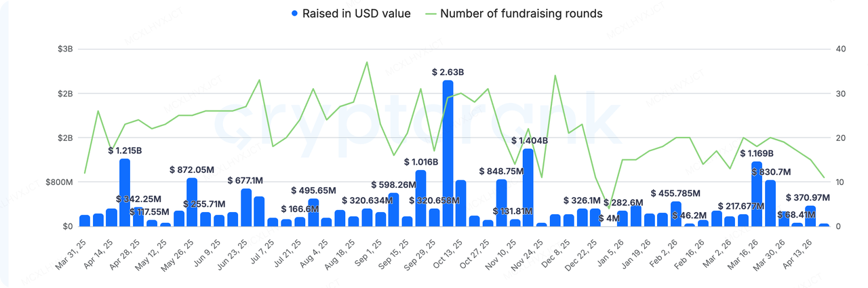Select the bar labeled $ 677.1M
Screen dimensions: 868x288
(x=245, y=207)
